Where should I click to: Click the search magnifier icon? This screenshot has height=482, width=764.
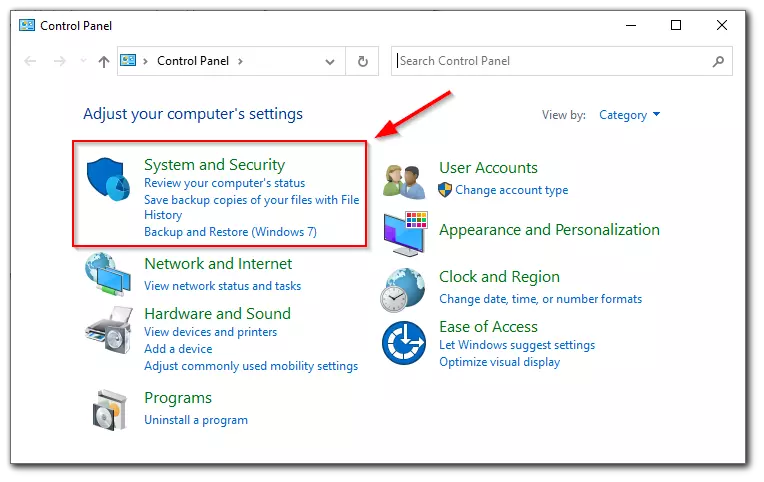point(718,61)
